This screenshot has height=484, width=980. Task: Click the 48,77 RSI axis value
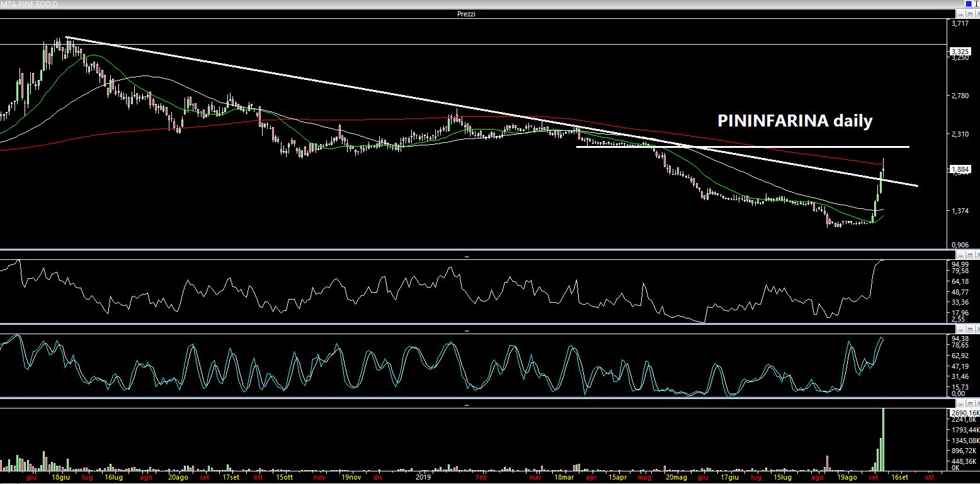(x=960, y=293)
